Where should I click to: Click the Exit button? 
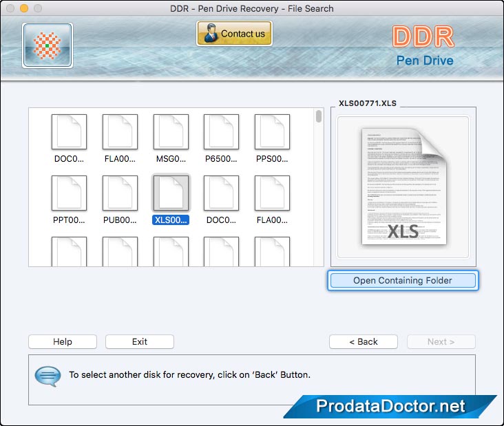click(x=140, y=341)
